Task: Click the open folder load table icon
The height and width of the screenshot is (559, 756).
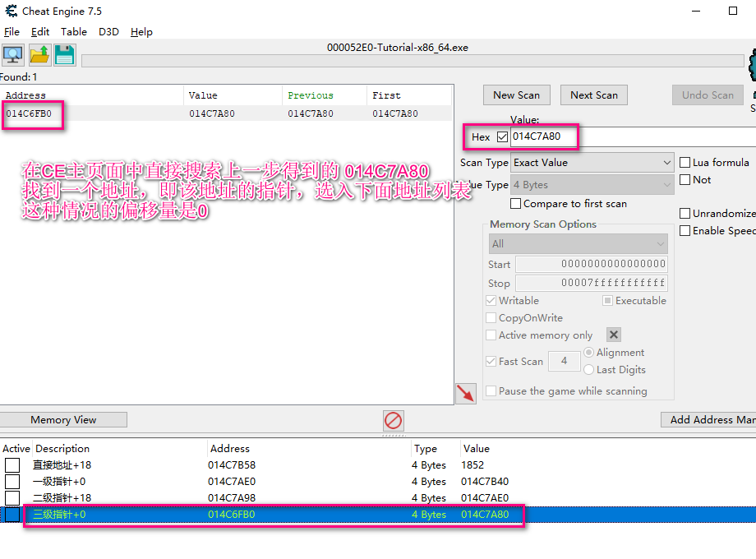Action: pos(39,55)
